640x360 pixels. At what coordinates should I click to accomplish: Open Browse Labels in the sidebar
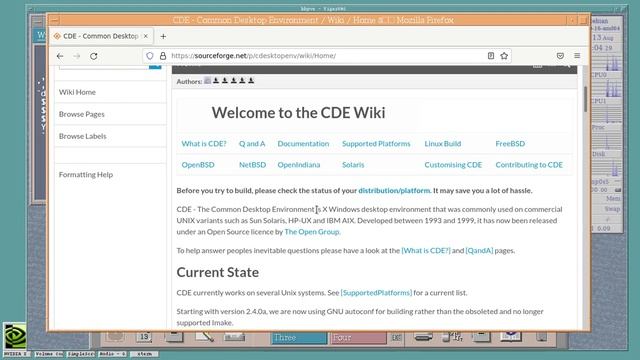(82, 136)
